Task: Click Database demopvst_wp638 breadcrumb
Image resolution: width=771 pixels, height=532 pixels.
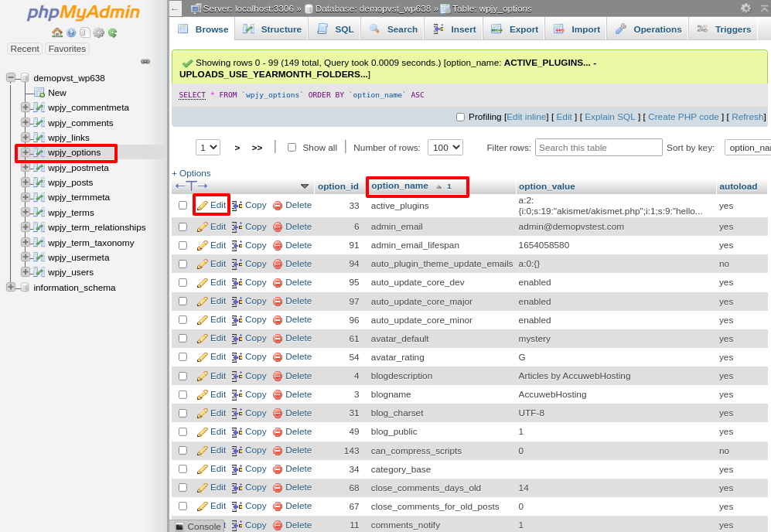Action: [x=372, y=9]
